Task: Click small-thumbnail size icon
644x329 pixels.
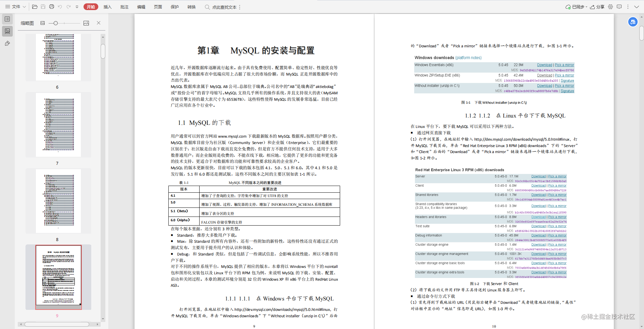Action: click(x=43, y=23)
